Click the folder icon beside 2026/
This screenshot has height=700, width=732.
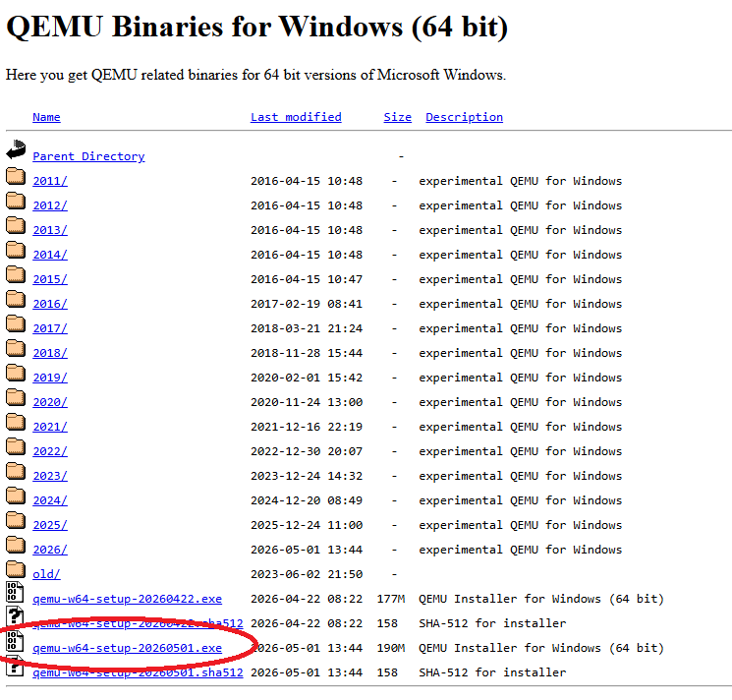click(x=16, y=545)
